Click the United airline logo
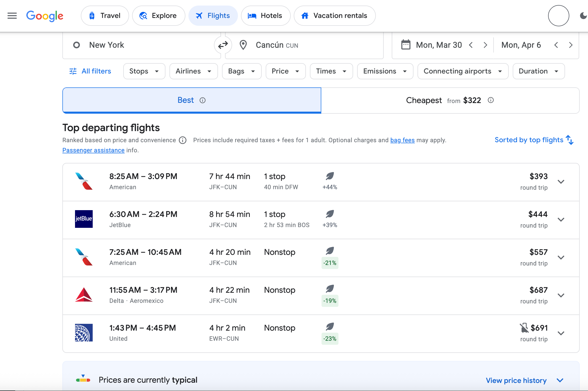Viewport: 588px width, 391px height. tap(84, 333)
